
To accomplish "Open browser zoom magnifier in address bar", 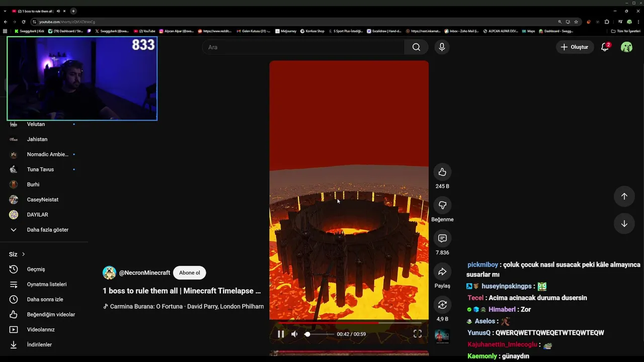I will pyautogui.click(x=559, y=22).
